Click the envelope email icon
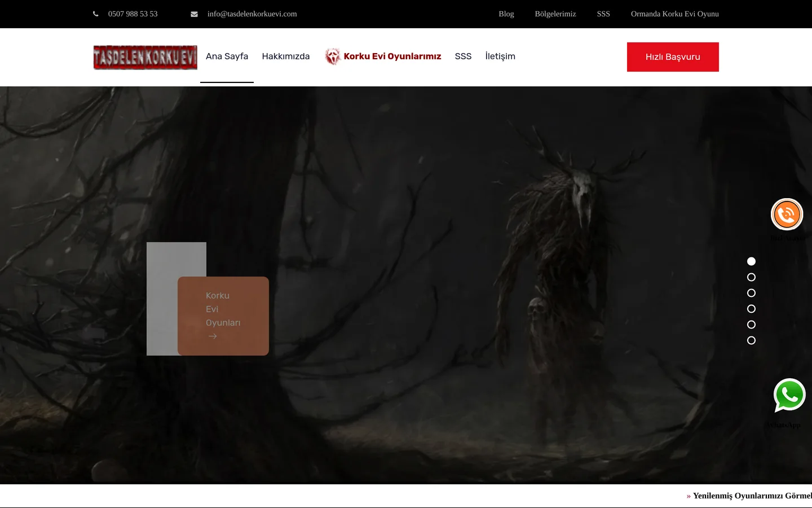 (194, 14)
